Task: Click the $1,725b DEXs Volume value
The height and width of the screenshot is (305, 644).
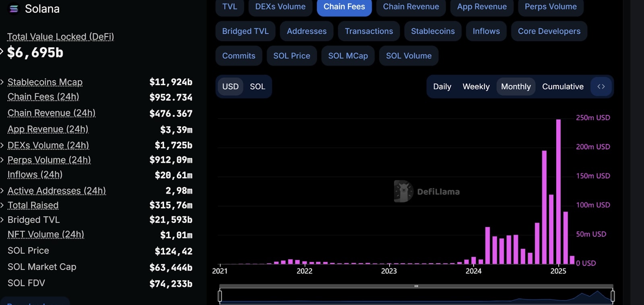Action: point(173,145)
